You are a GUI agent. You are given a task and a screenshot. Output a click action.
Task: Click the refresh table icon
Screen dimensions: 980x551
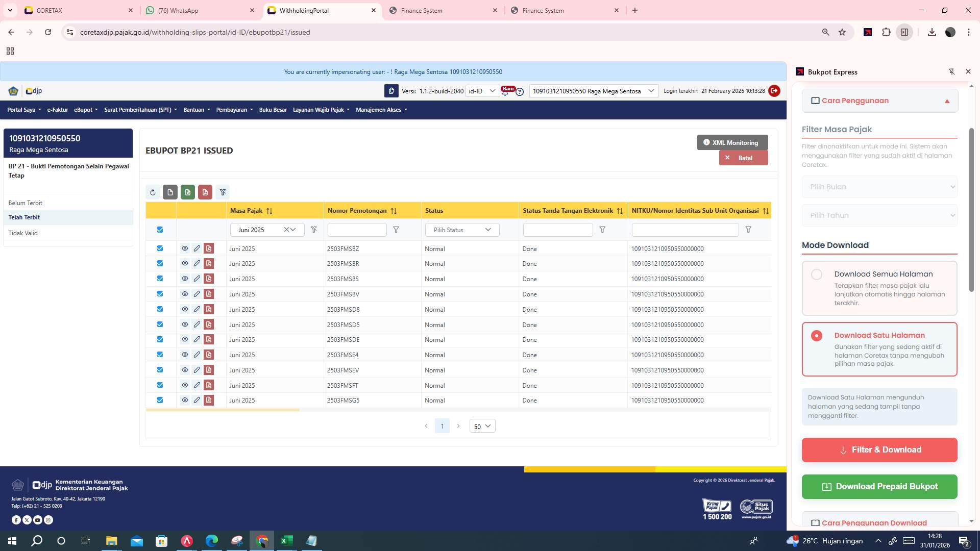(x=153, y=192)
